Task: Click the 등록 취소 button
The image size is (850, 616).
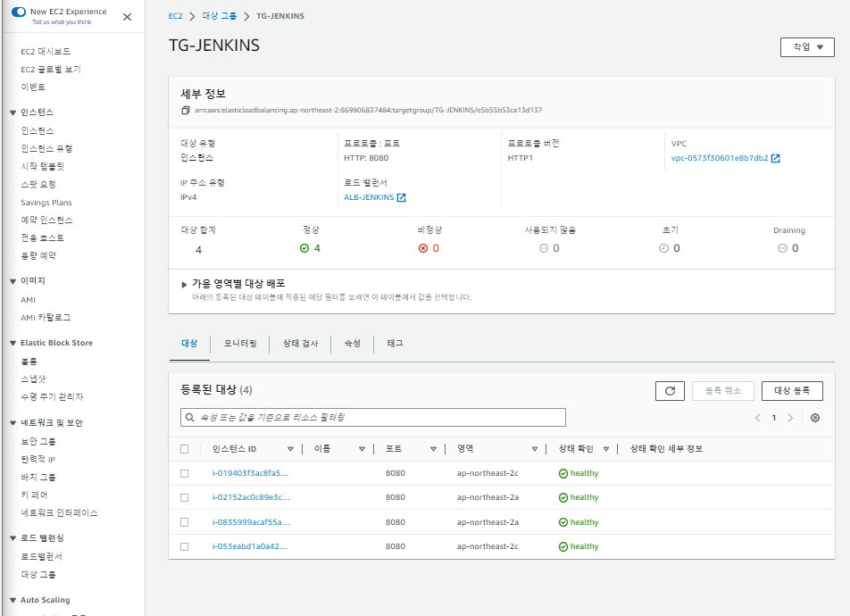Action: tap(722, 391)
